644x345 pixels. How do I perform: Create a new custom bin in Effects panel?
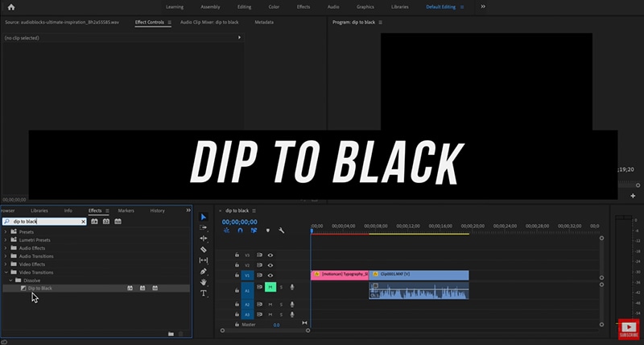171,334
